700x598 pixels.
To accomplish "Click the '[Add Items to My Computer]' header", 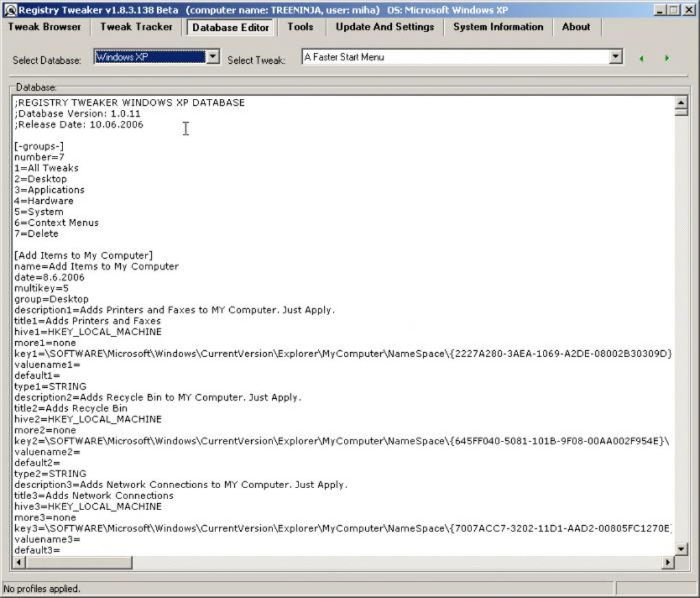I will point(84,255).
